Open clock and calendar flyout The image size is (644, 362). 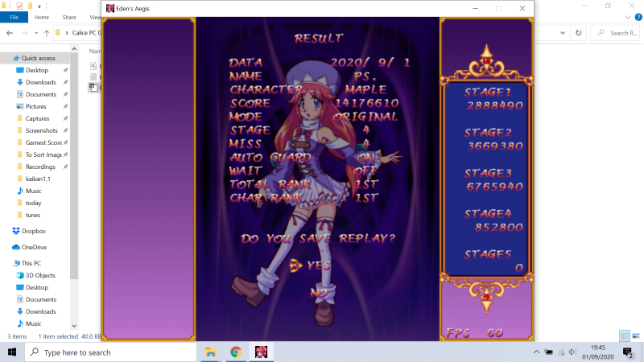pos(597,352)
